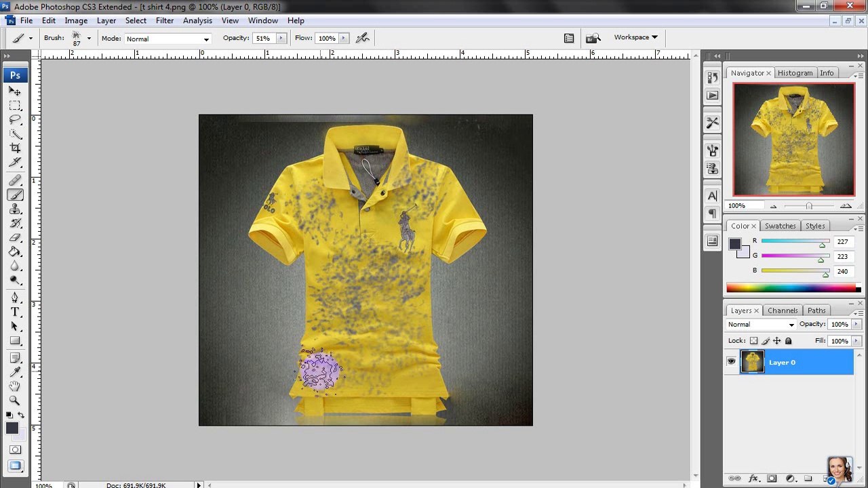Open the Paragraph panel icon
Screen dimensions: 868x488
tap(712, 213)
